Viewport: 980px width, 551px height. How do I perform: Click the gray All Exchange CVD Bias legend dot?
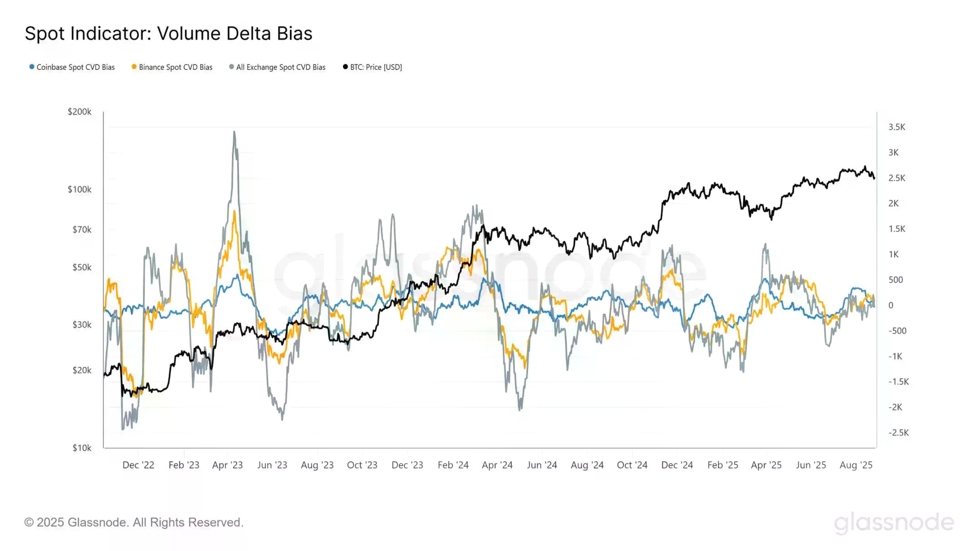231,67
